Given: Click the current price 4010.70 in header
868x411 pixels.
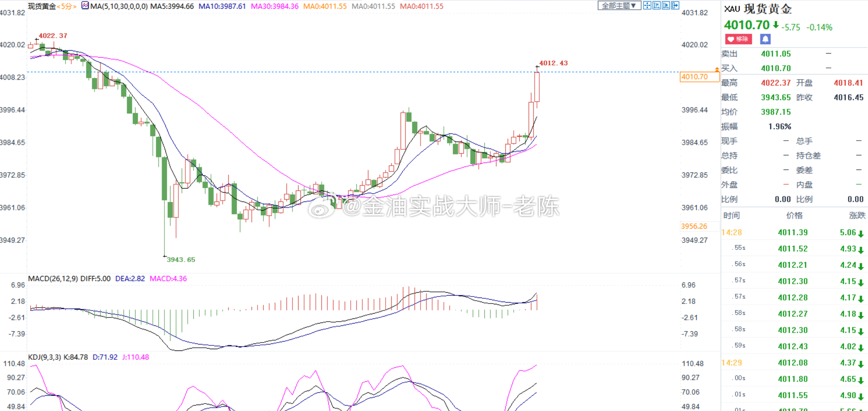Looking at the screenshot, I should click(x=747, y=25).
